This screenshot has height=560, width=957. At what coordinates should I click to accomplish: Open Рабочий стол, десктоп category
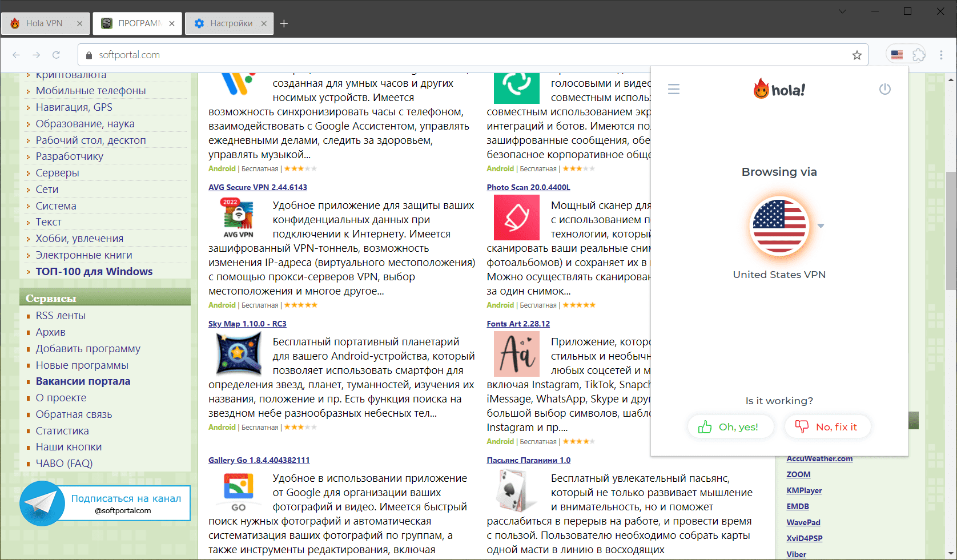[91, 140]
